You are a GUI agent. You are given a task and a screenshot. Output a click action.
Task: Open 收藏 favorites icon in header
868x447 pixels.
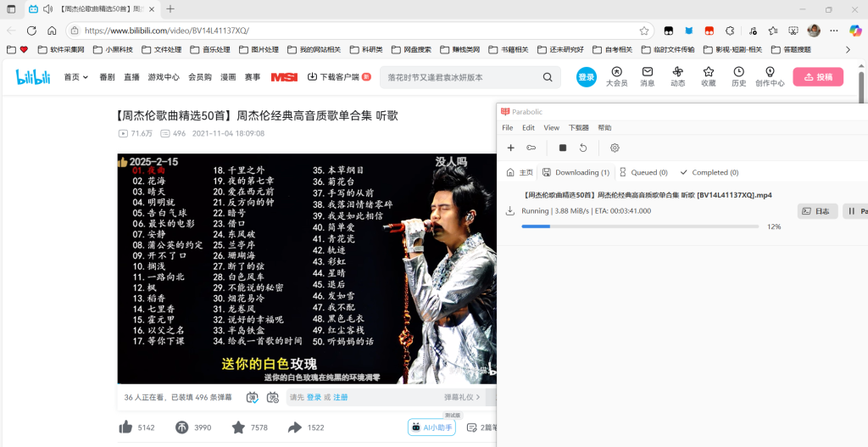point(708,77)
